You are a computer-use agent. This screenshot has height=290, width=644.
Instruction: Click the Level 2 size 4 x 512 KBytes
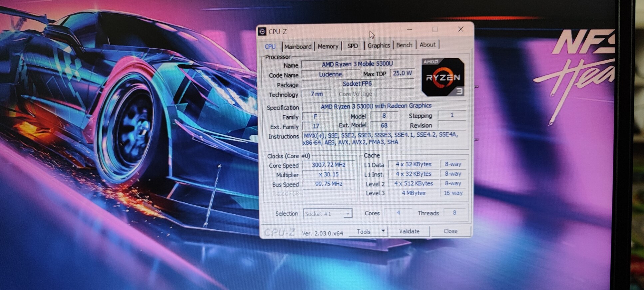(414, 184)
